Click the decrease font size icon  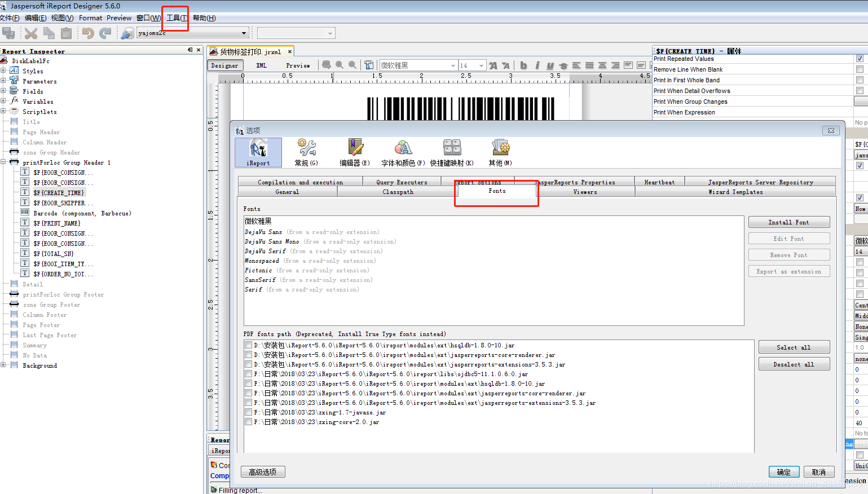click(506, 65)
